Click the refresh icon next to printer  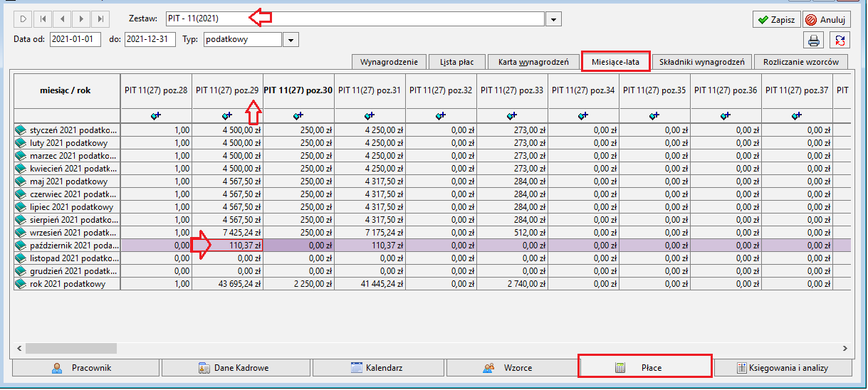[x=841, y=40]
